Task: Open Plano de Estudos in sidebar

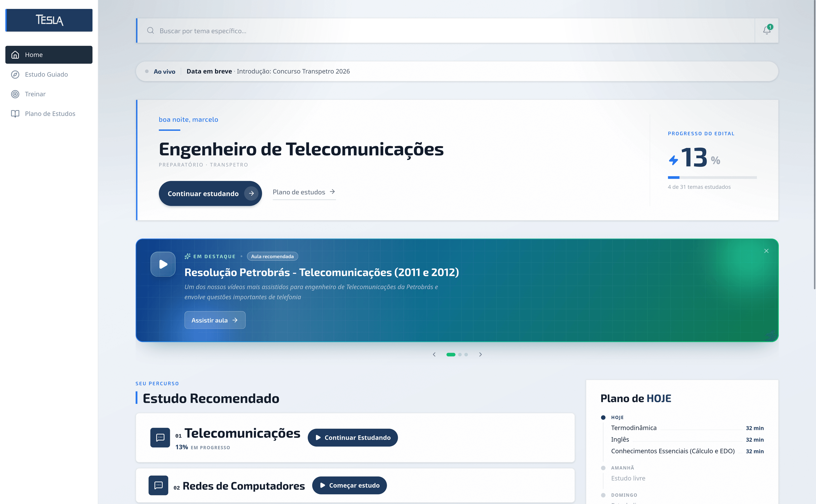Action: point(49,114)
